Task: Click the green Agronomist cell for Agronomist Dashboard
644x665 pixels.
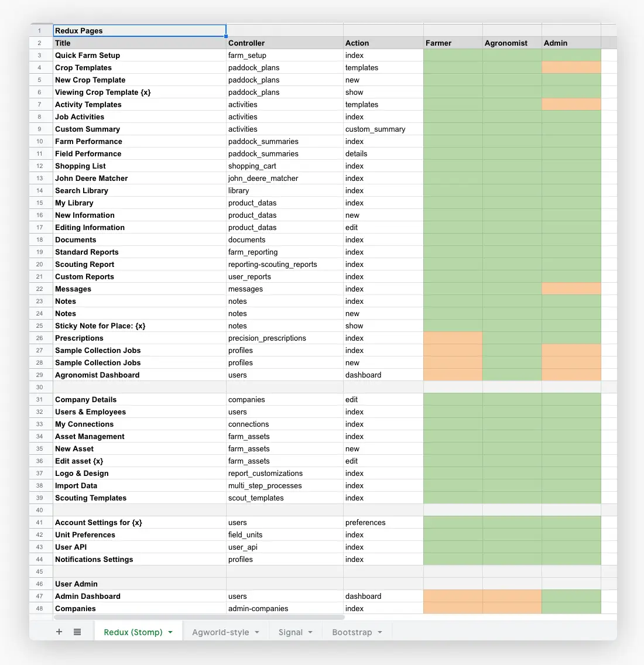Action: click(x=512, y=375)
